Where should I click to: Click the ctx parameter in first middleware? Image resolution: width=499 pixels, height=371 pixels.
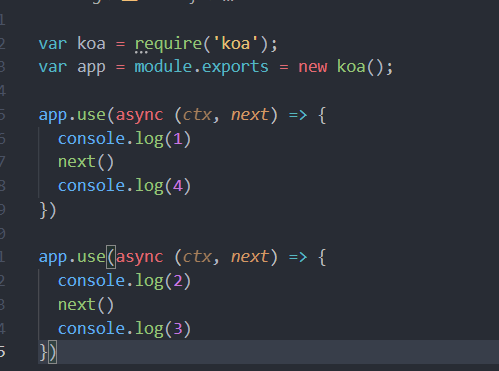197,115
